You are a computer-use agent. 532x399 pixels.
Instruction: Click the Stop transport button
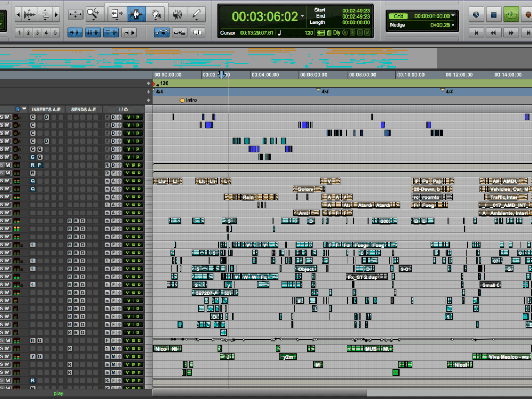(494, 14)
